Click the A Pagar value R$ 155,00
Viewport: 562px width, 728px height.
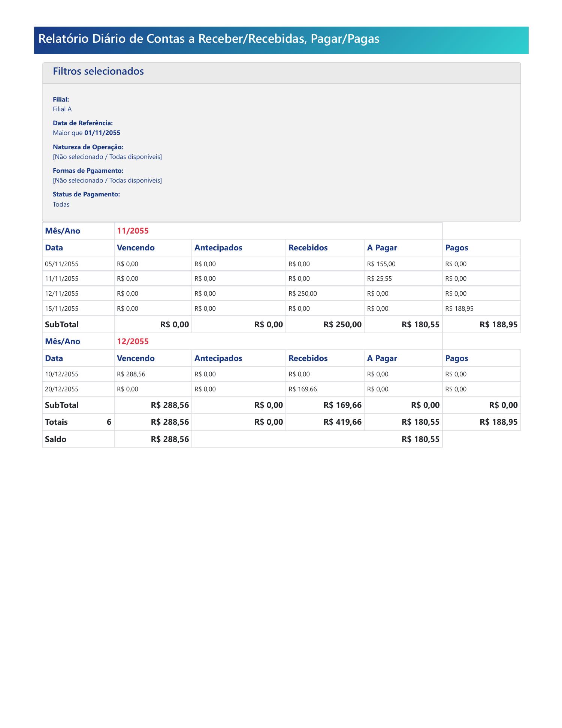[x=381, y=264]
